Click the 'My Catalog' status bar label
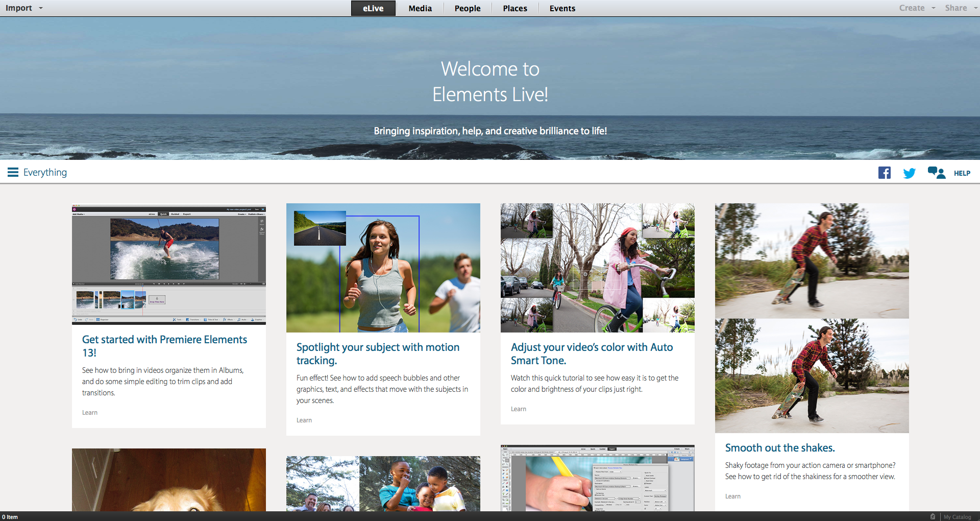This screenshot has height=521, width=980. [958, 517]
